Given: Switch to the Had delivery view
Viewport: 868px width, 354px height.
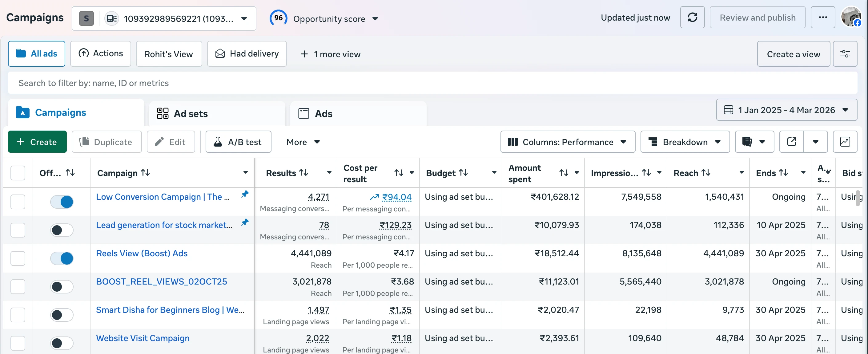Looking at the screenshot, I should click(247, 54).
